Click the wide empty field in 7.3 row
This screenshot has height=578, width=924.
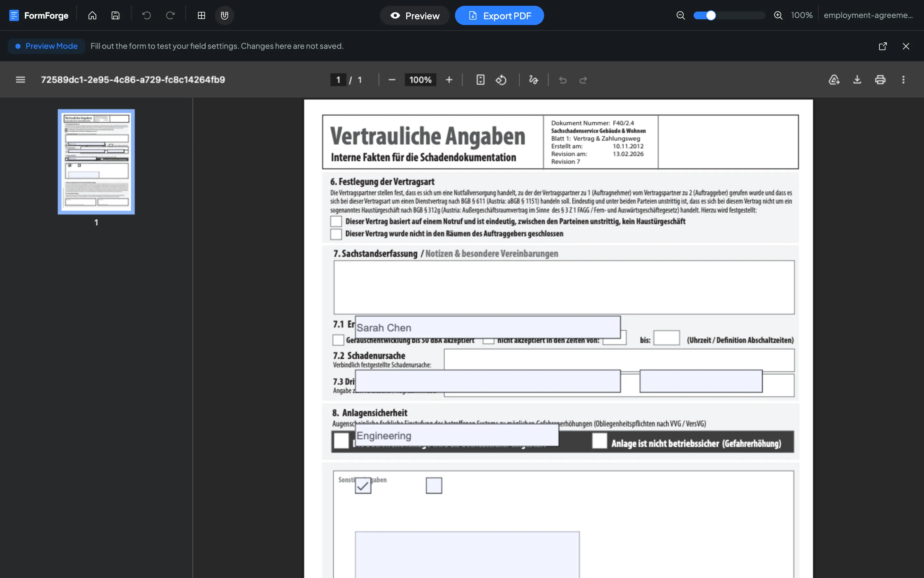tap(488, 381)
